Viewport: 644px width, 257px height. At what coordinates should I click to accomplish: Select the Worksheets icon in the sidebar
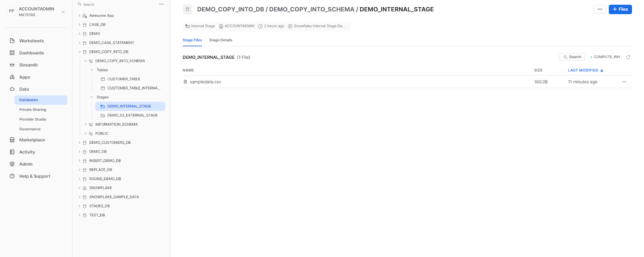pyautogui.click(x=12, y=40)
